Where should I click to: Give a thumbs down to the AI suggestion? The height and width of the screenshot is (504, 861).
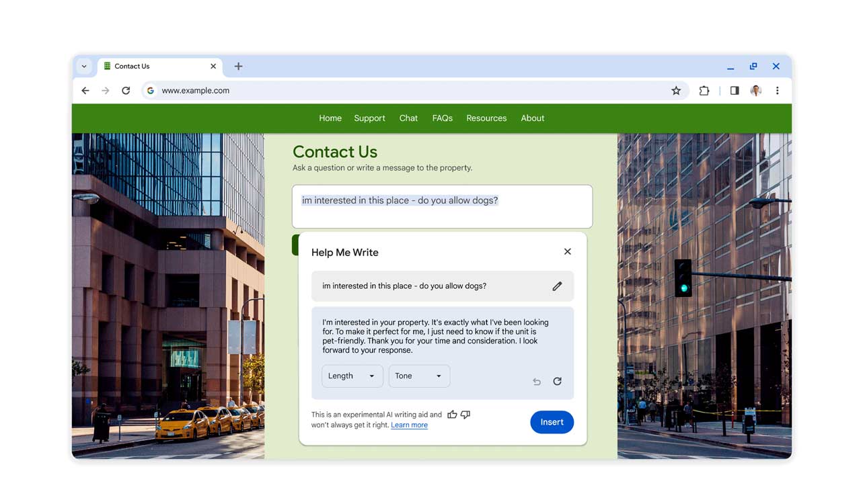point(465,415)
